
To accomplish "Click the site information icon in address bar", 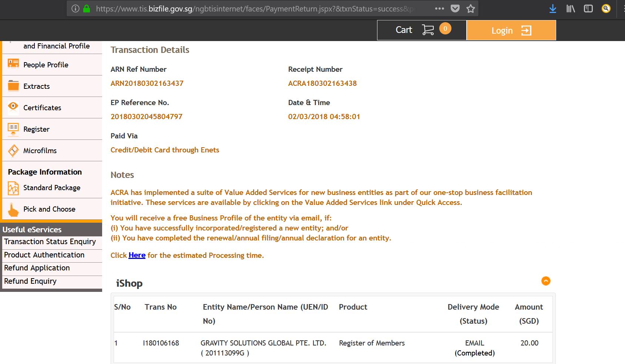I will click(x=75, y=9).
